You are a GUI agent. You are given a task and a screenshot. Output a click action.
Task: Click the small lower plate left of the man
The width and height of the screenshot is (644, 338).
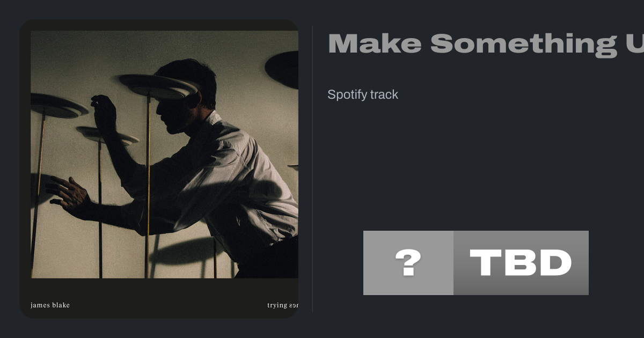107,136
